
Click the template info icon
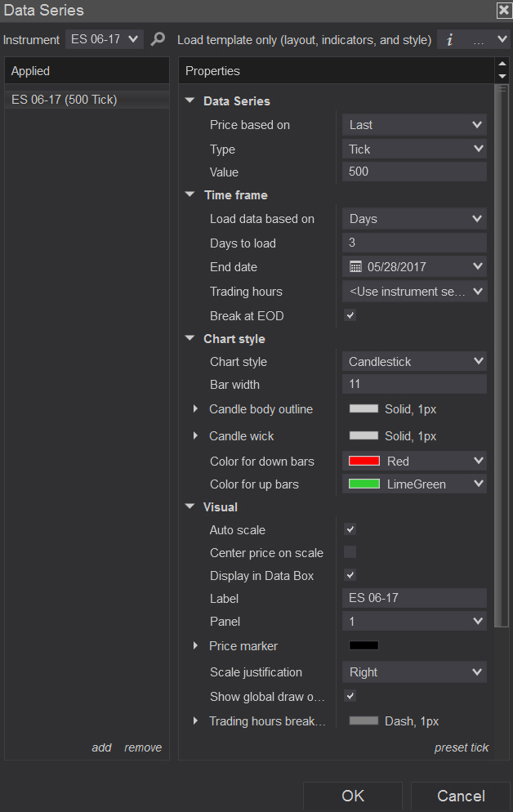point(449,39)
